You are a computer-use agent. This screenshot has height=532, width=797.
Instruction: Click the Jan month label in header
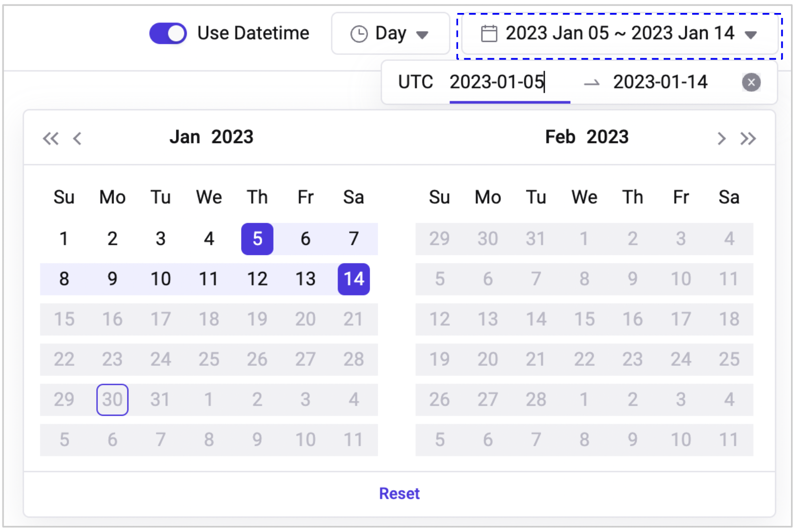[185, 137]
